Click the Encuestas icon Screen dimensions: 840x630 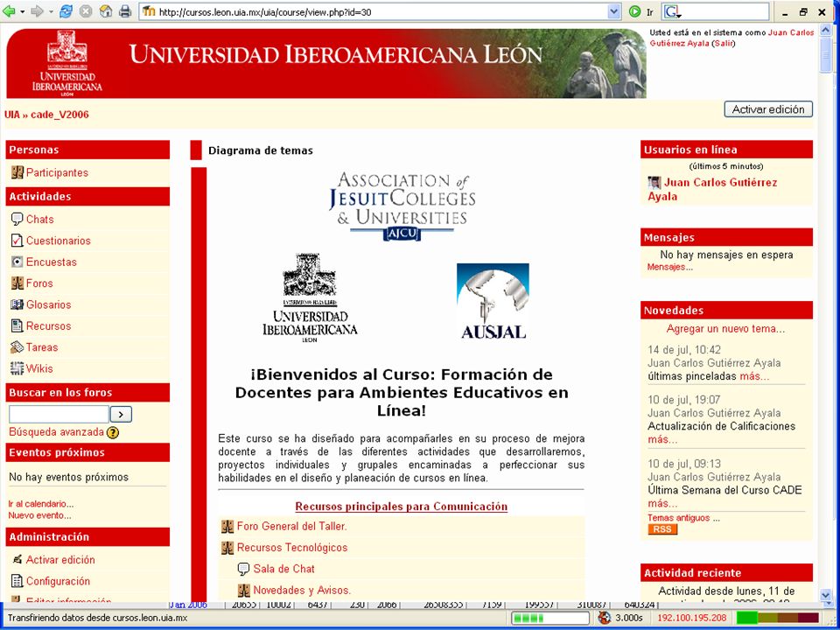(x=17, y=262)
